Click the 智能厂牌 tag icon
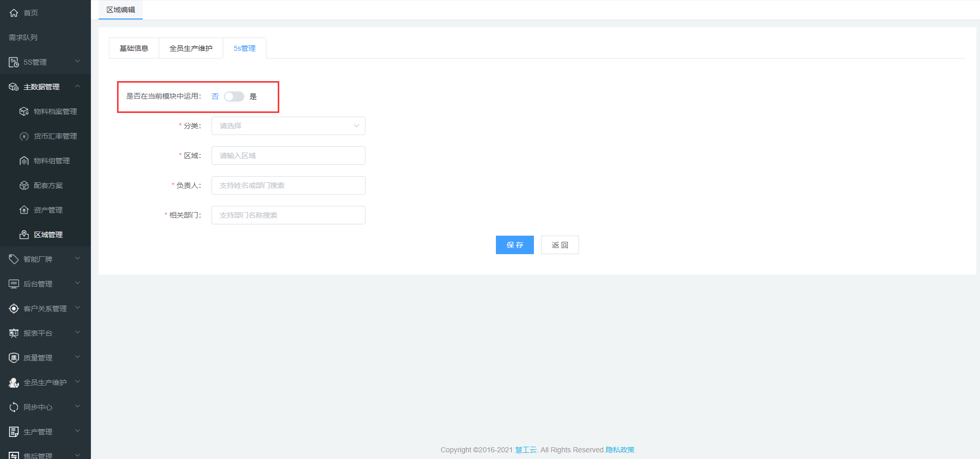This screenshot has height=459, width=980. (14, 259)
